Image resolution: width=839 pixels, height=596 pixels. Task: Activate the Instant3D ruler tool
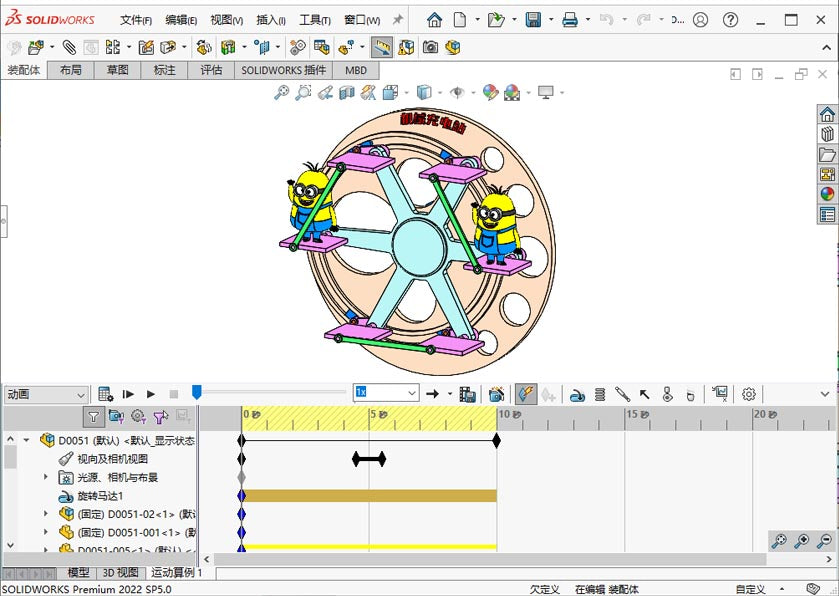click(x=382, y=48)
